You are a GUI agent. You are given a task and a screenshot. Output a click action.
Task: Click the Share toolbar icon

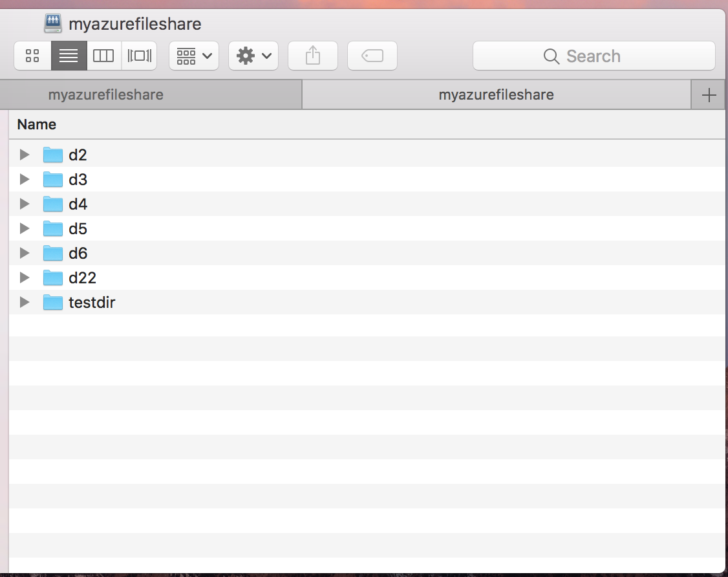point(312,56)
